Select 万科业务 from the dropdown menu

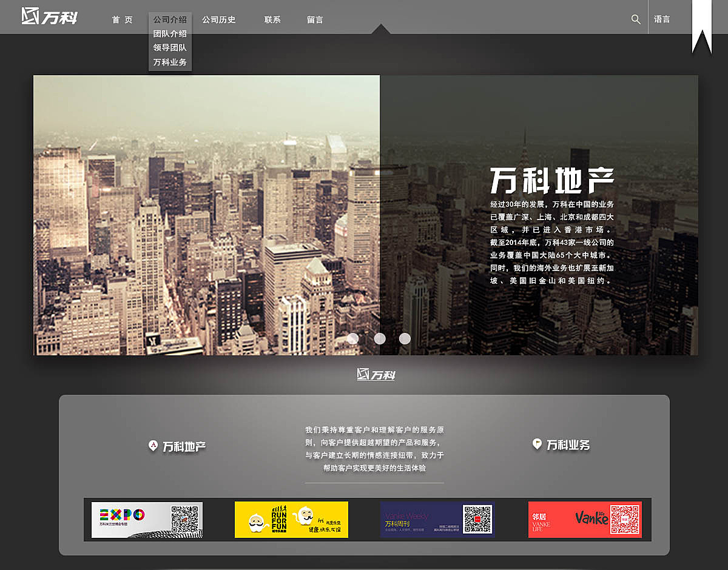[170, 62]
